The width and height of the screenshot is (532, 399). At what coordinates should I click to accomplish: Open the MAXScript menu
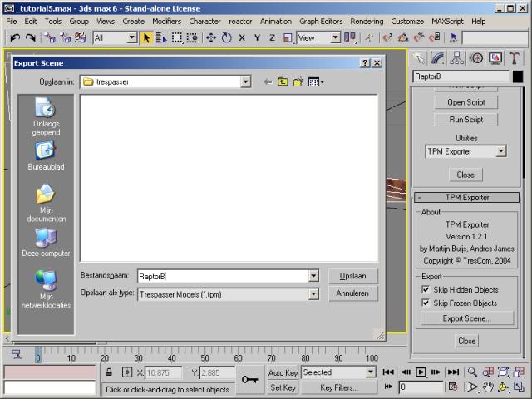point(447,21)
